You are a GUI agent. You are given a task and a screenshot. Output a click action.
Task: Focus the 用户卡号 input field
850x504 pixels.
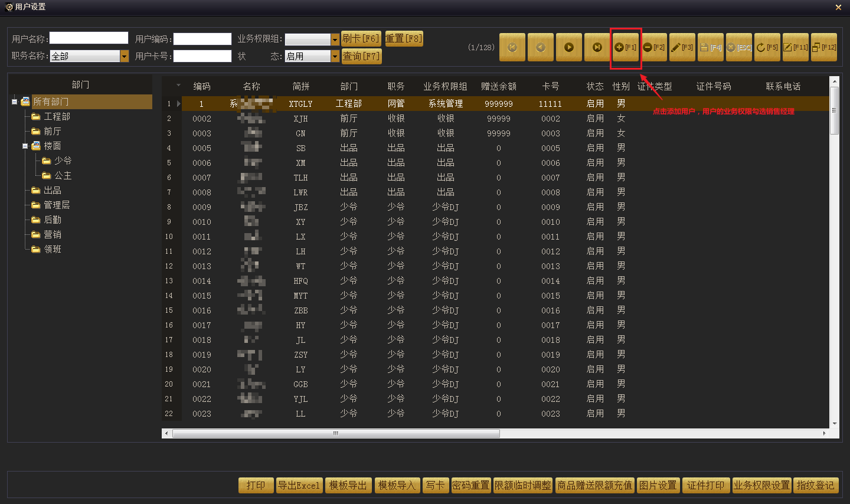202,56
